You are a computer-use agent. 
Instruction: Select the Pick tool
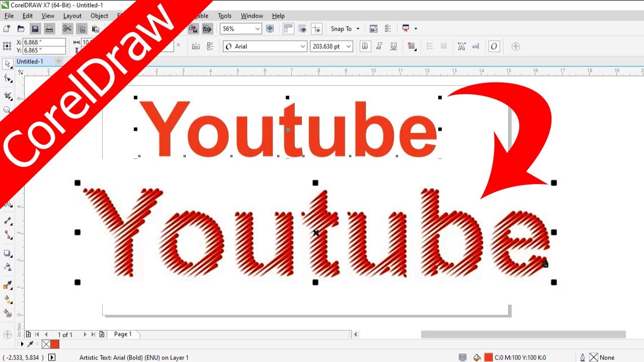pyautogui.click(x=8, y=64)
